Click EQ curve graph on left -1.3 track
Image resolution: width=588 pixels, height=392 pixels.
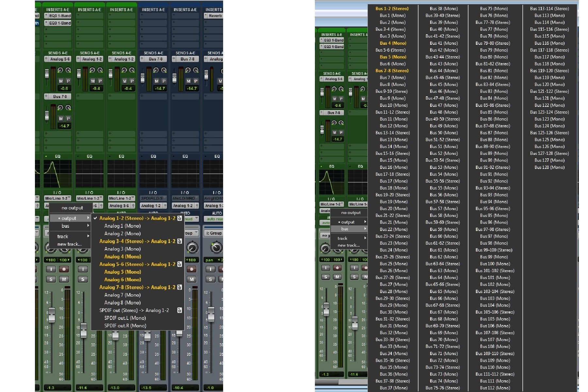pyautogui.click(x=58, y=174)
